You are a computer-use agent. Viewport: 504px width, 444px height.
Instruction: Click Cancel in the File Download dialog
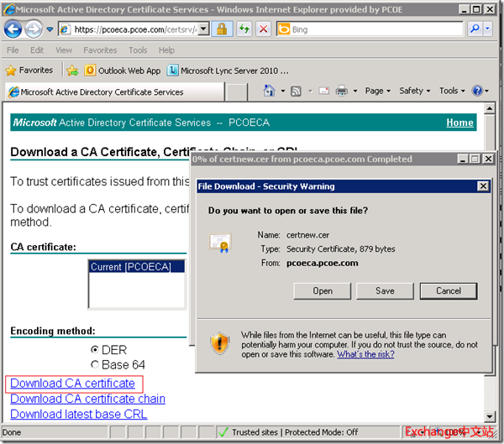pyautogui.click(x=449, y=291)
